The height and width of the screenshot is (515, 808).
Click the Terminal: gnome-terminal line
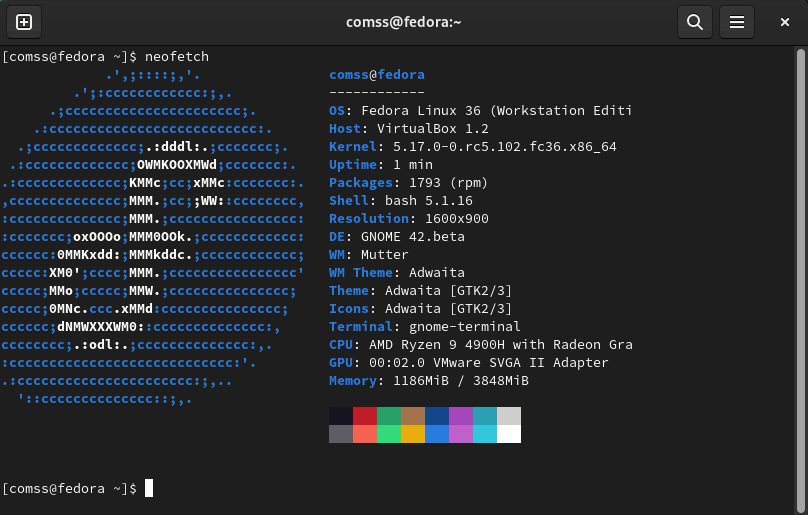[424, 327]
